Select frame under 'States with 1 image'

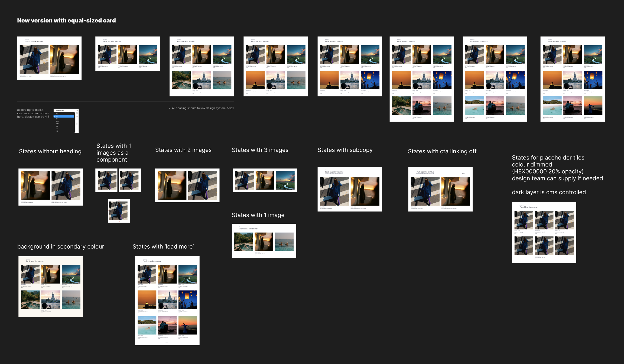click(264, 241)
